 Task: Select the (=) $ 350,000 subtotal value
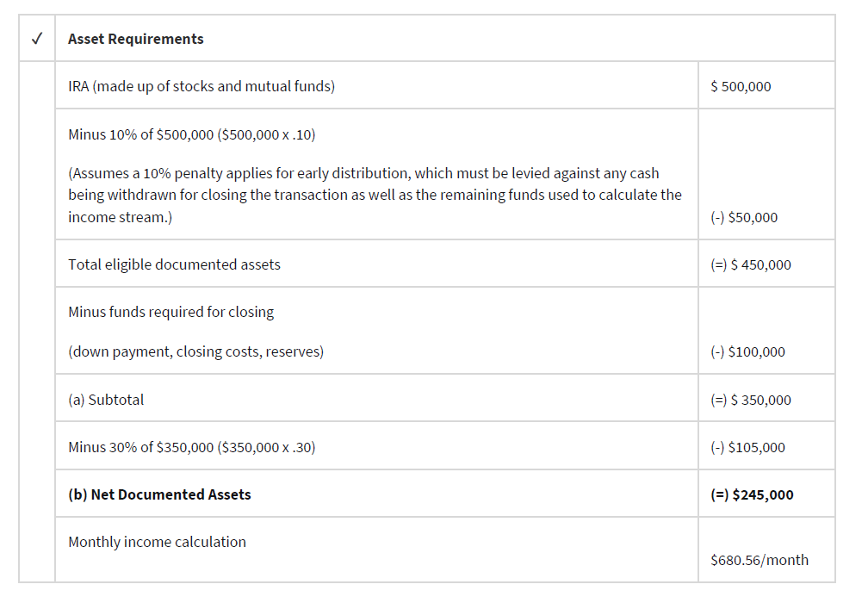point(750,400)
